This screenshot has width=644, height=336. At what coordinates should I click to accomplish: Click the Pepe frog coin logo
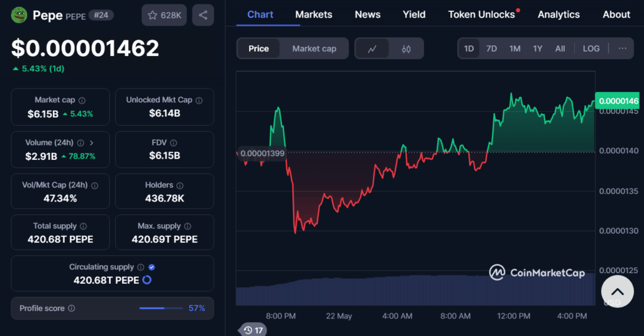tap(19, 15)
